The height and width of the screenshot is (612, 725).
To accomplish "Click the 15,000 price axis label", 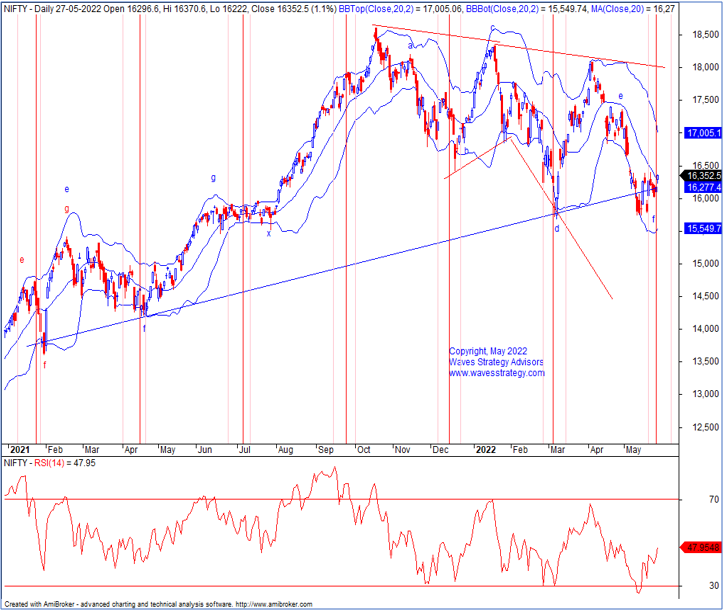I will point(706,264).
